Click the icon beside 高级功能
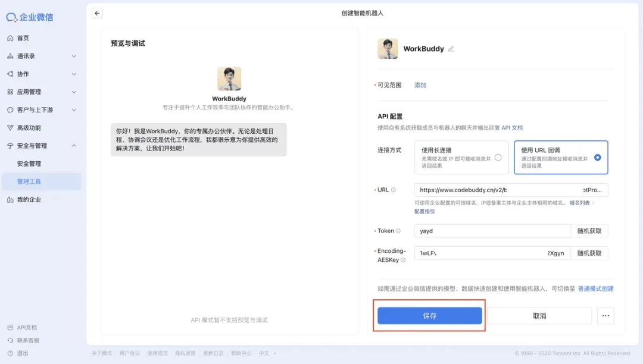Image resolution: width=643 pixels, height=364 pixels. coord(10,128)
